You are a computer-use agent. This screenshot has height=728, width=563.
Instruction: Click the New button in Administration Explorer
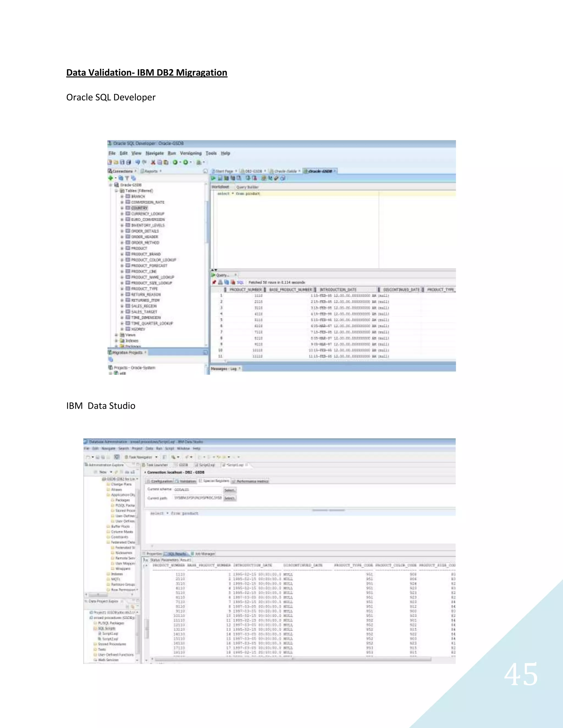tap(103, 472)
